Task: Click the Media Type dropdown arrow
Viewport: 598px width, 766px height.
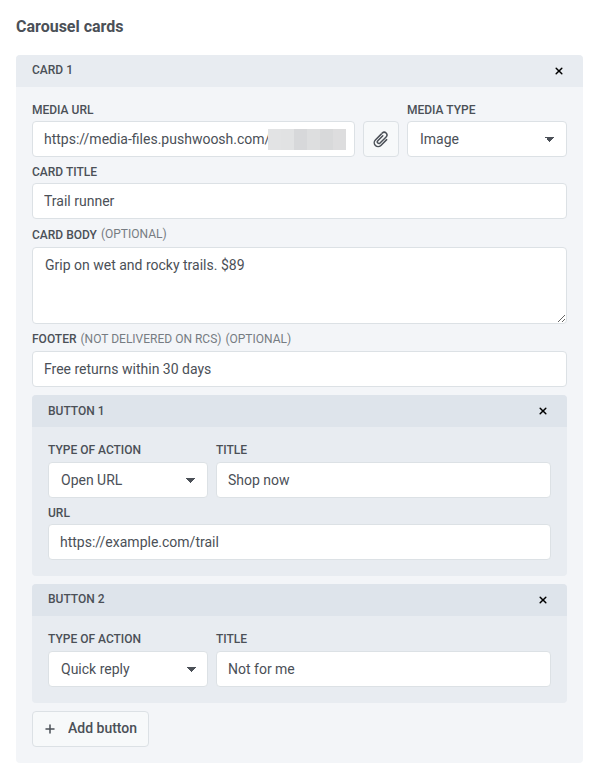Action: 549,140
